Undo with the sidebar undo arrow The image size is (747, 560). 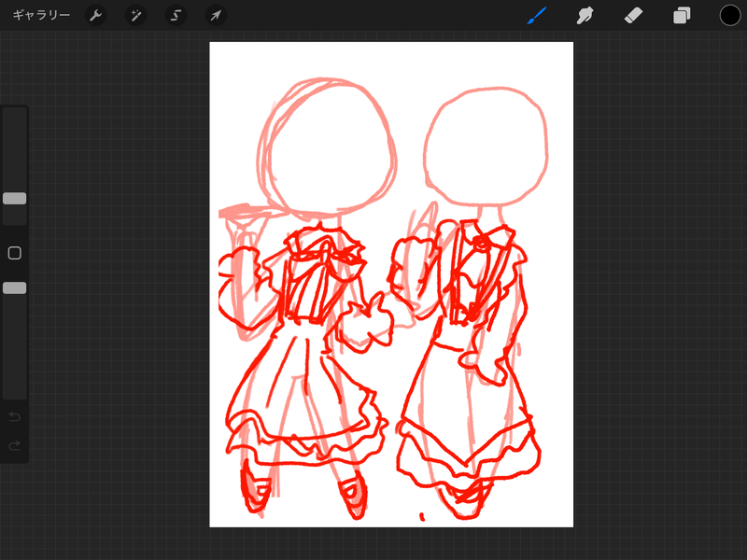tap(14, 417)
